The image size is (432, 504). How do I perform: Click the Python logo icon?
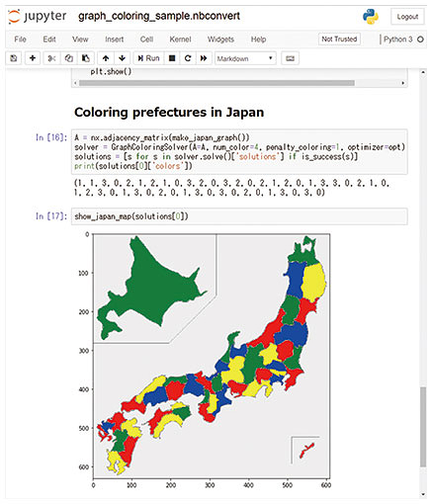[x=371, y=17]
